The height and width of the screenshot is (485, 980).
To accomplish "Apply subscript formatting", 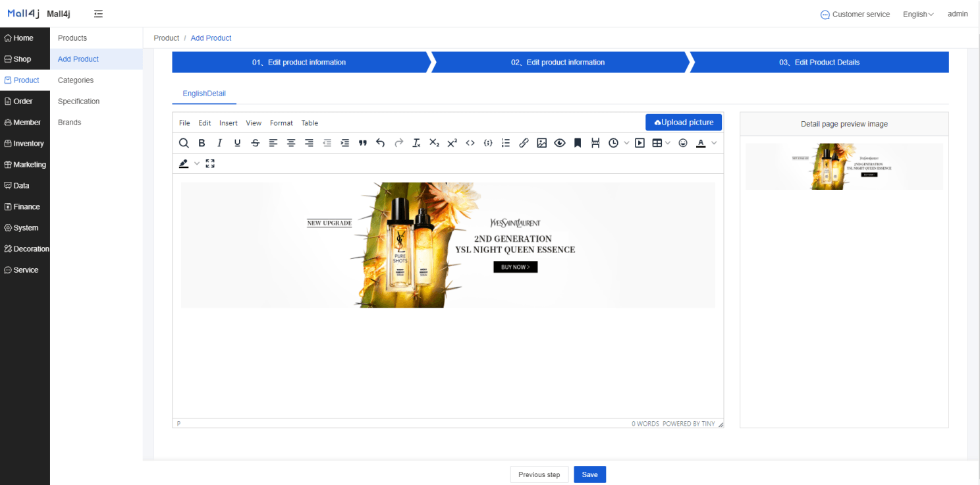I will (x=434, y=143).
